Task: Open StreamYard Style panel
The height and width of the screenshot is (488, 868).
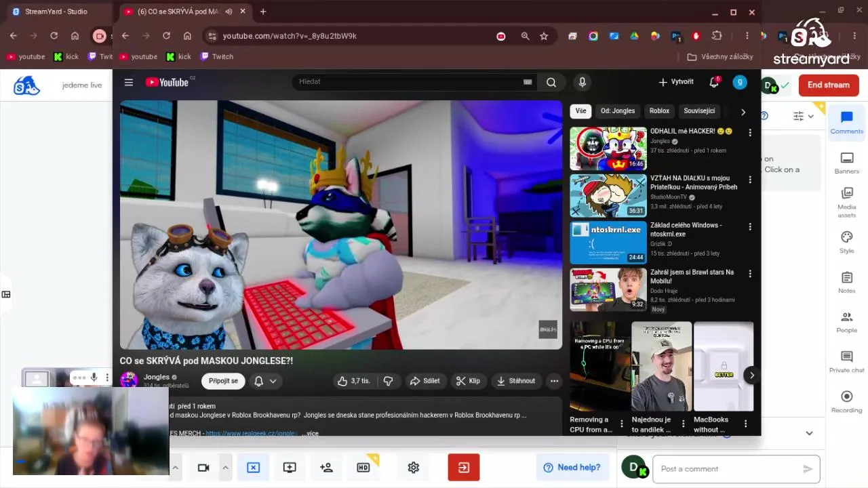Action: (x=846, y=242)
